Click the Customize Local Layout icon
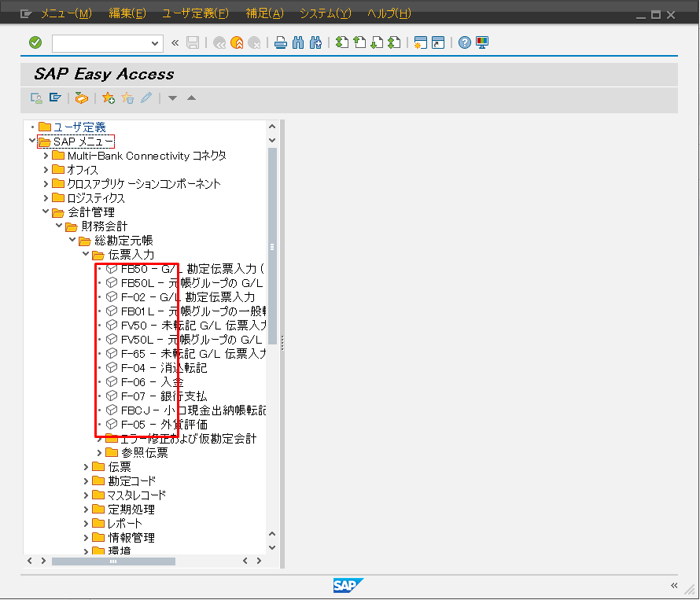Screen dimensions: 700x600 (481, 42)
